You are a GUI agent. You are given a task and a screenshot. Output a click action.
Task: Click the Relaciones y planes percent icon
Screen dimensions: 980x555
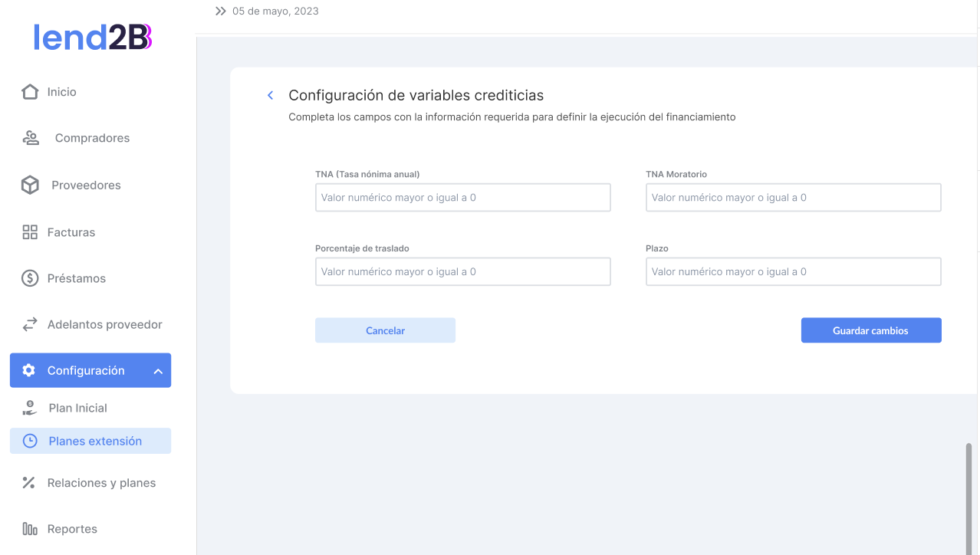pos(29,483)
